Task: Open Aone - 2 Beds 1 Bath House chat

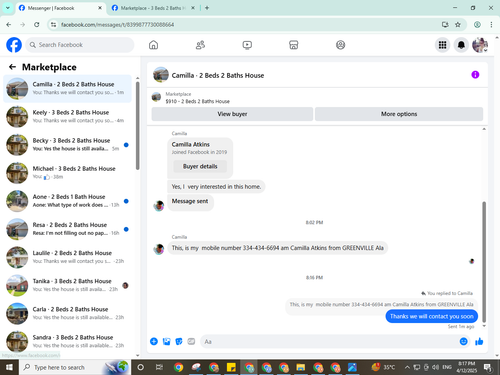Action: (x=68, y=201)
